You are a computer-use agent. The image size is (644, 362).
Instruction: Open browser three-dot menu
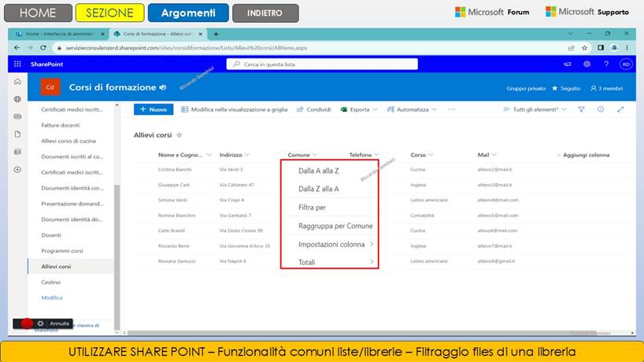click(627, 47)
